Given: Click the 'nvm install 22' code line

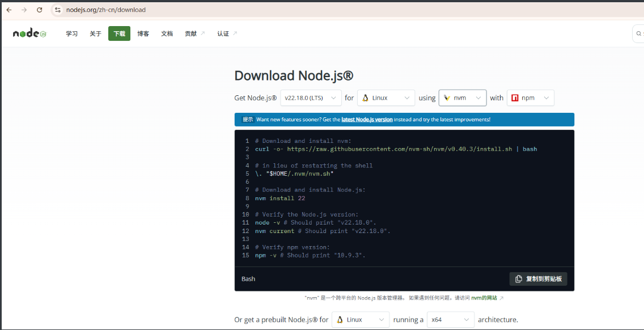Looking at the screenshot, I should click(280, 198).
